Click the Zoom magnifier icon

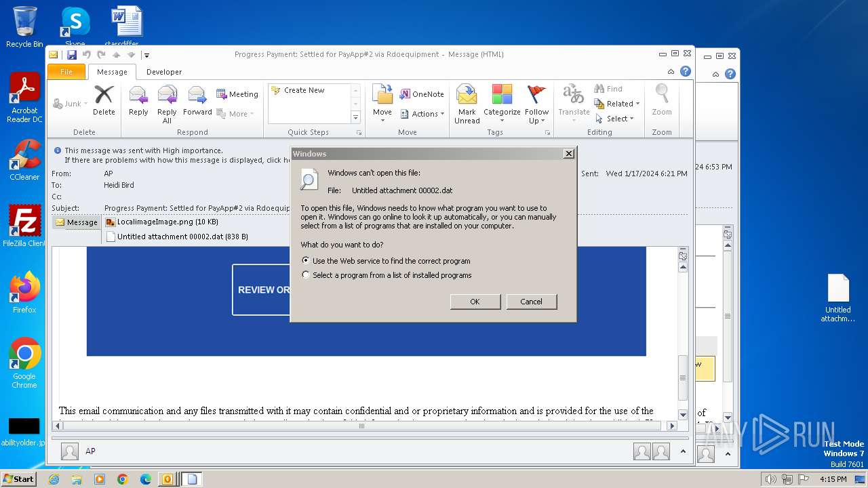pos(662,100)
